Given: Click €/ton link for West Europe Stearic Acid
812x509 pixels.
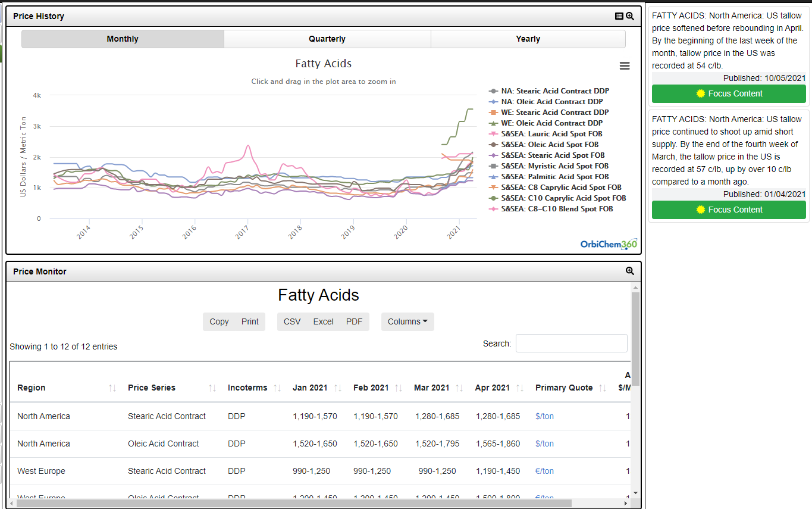Looking at the screenshot, I should coord(544,471).
